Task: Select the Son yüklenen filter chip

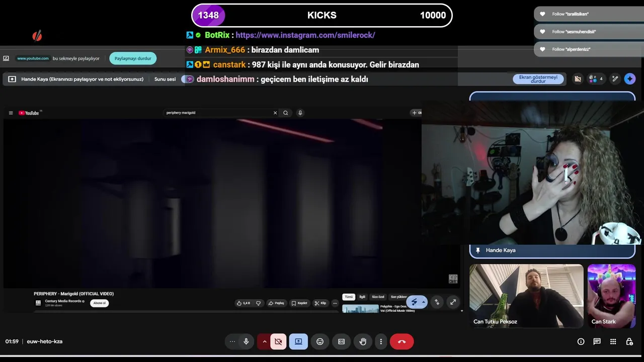Action: pos(399,297)
